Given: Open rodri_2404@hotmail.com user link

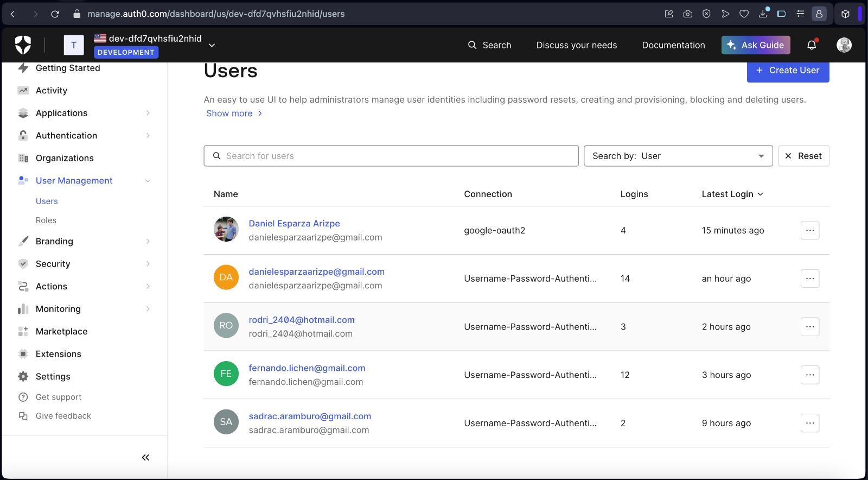Looking at the screenshot, I should pos(302,320).
